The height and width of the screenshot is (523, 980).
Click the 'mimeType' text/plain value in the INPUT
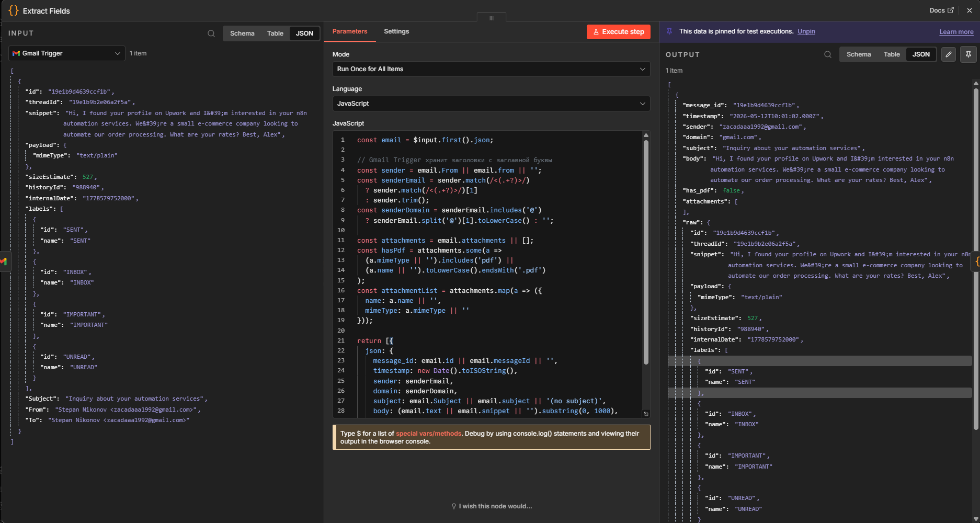(97, 155)
